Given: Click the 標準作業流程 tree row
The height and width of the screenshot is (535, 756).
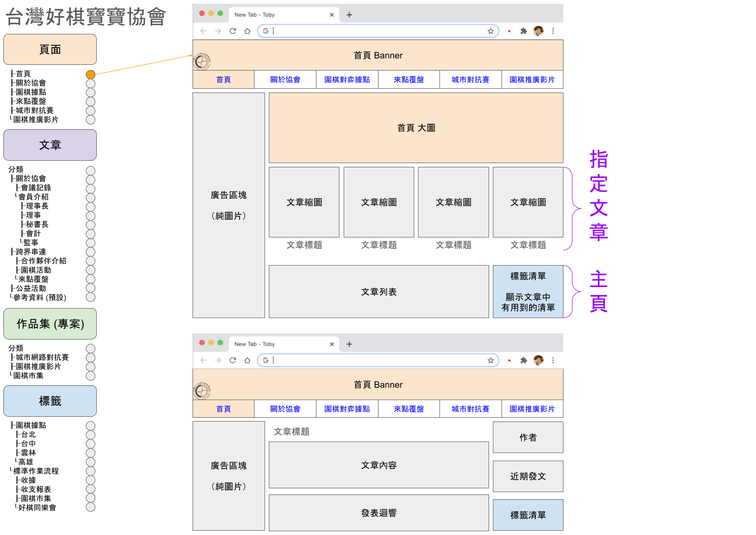Looking at the screenshot, I should [34, 471].
